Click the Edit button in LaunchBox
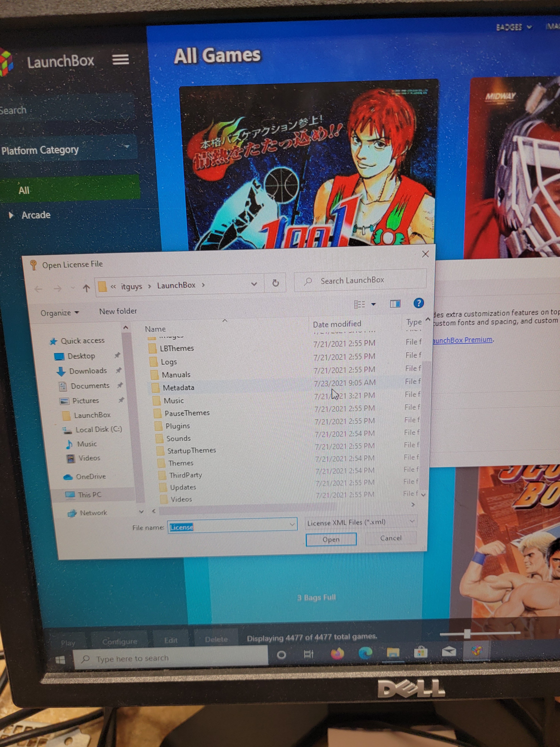The width and height of the screenshot is (560, 747). point(171,640)
